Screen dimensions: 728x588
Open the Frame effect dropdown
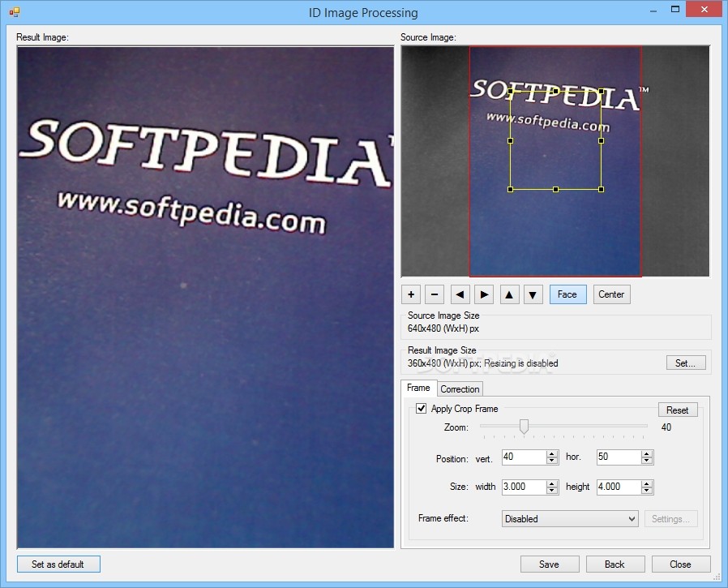[x=570, y=519]
